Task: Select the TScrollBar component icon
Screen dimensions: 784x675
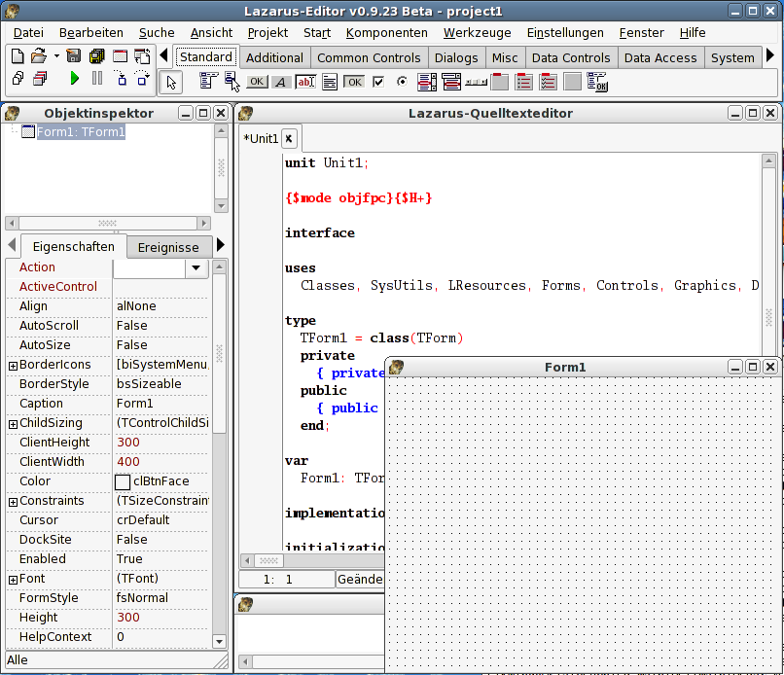Action: [x=476, y=82]
